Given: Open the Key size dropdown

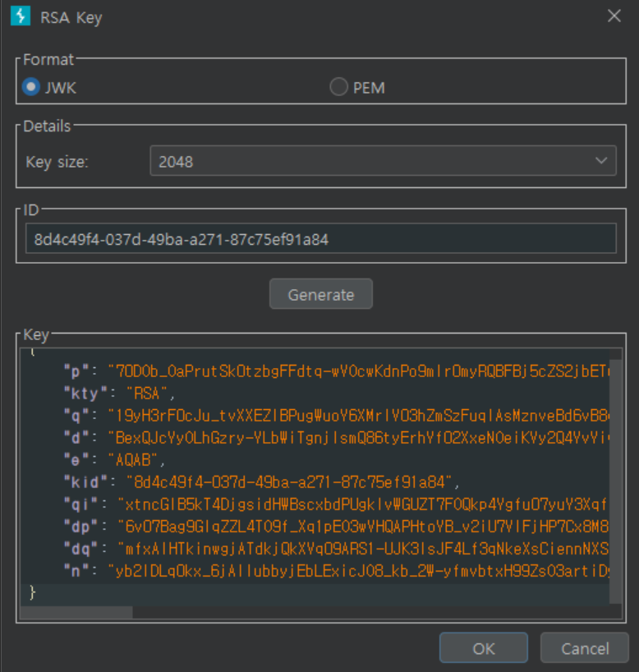Looking at the screenshot, I should pyautogui.click(x=383, y=161).
